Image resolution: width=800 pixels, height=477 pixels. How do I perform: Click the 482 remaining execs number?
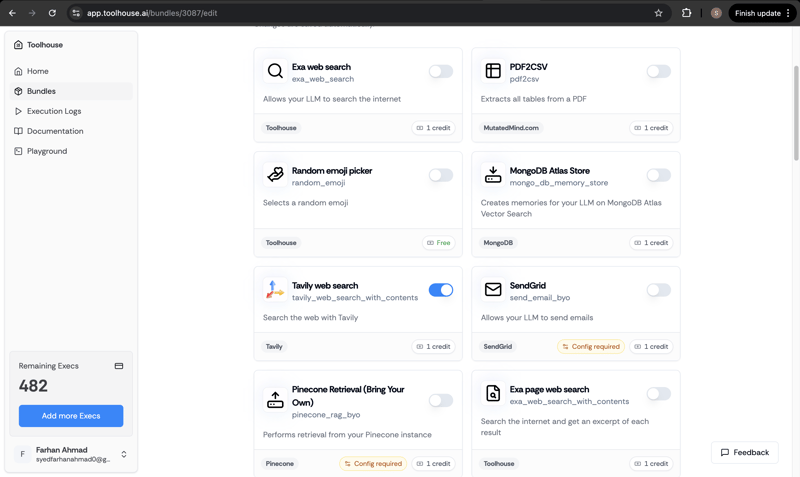[x=33, y=386]
